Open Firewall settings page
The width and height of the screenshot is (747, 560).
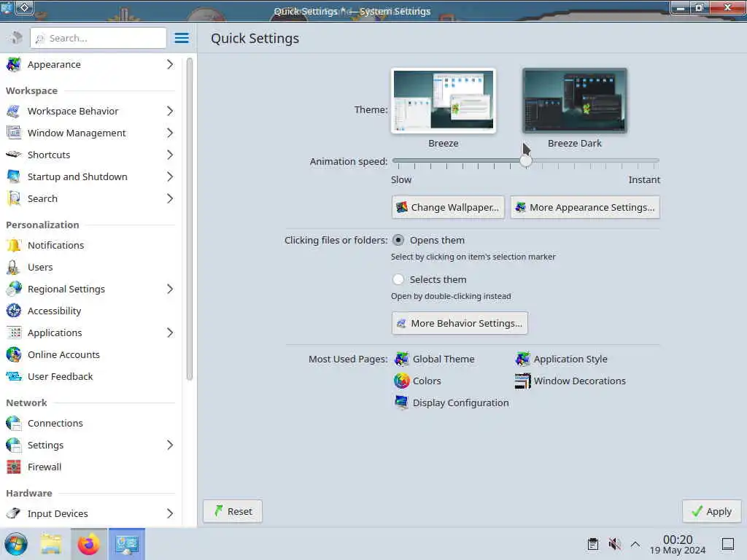90,467
